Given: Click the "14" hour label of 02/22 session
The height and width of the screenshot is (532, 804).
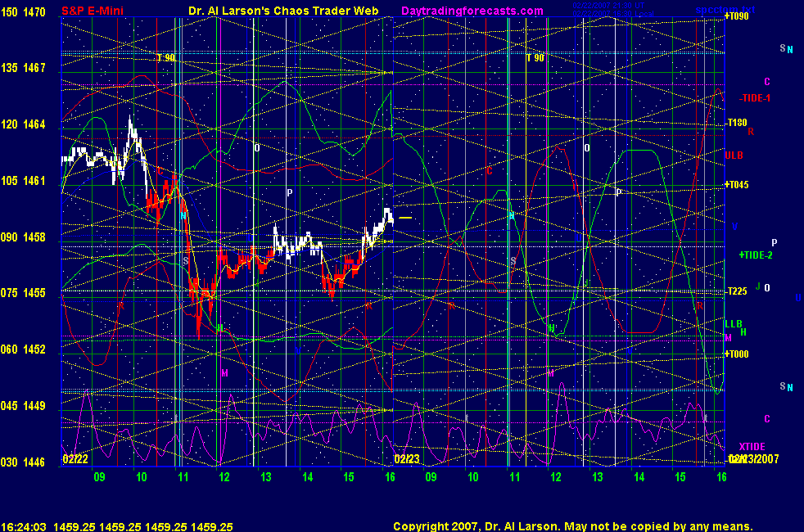Looking at the screenshot, I should pyautogui.click(x=307, y=476).
